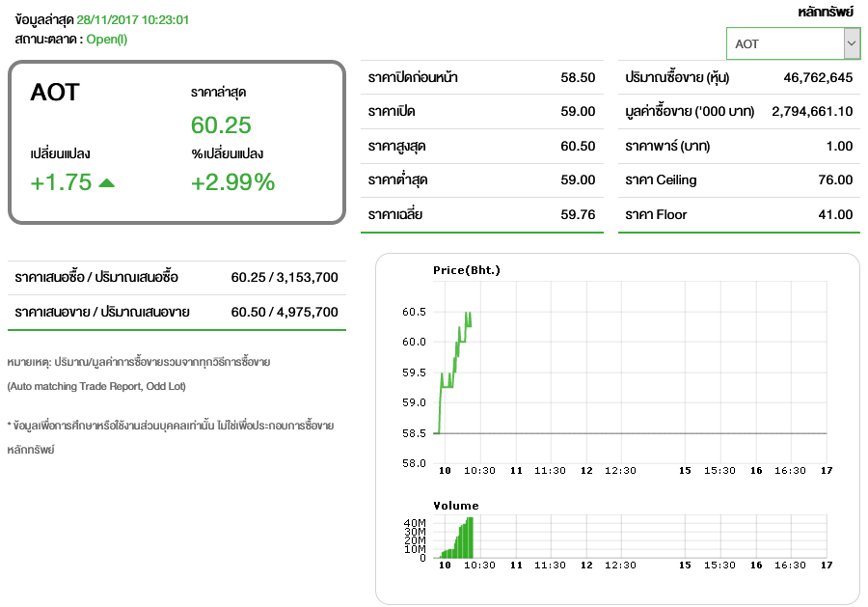Click the change value +1.75
This screenshot has height=607, width=868.
[61, 182]
